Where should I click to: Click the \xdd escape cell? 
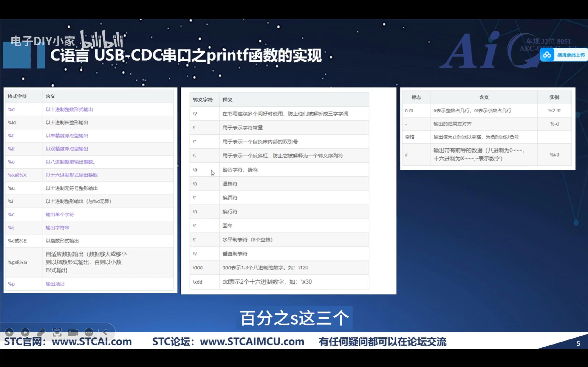tap(204, 282)
